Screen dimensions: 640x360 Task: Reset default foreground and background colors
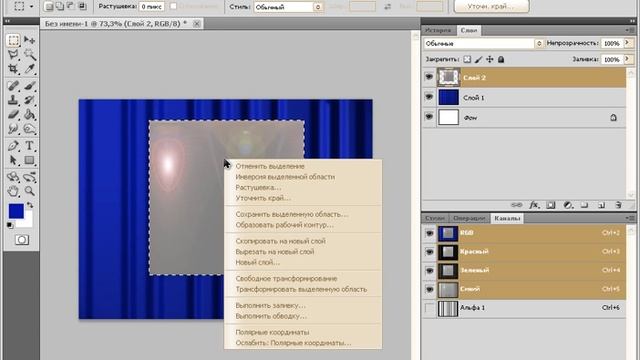click(x=10, y=225)
